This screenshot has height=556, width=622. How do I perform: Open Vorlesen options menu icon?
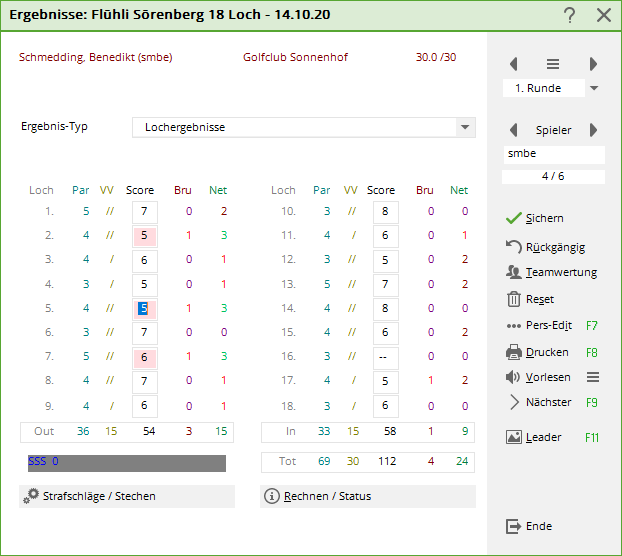592,377
